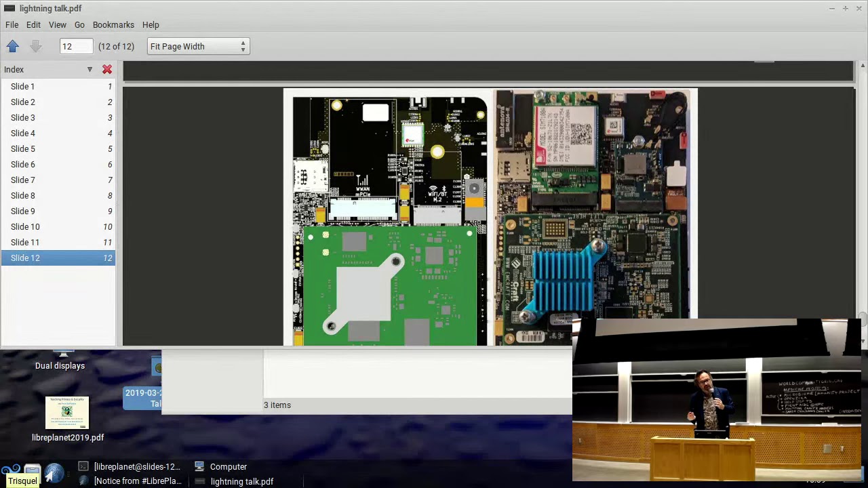The image size is (868, 488).
Task: Select Slide 3 in the index
Action: point(58,118)
